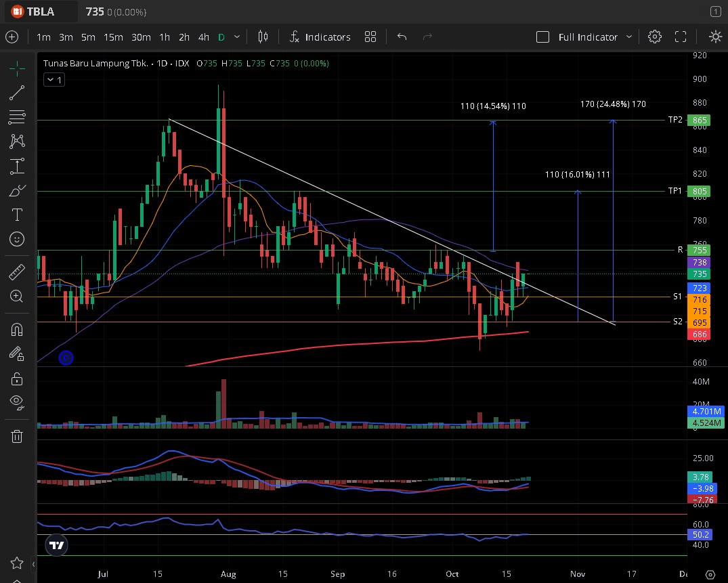Enable the Full Indicator checkbox

pos(542,37)
